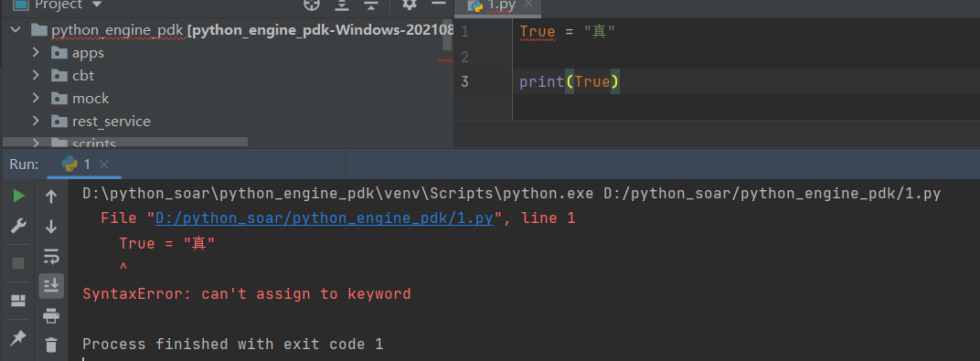Click the gray Stop process square
This screenshot has height=361, width=980.
tap(19, 263)
